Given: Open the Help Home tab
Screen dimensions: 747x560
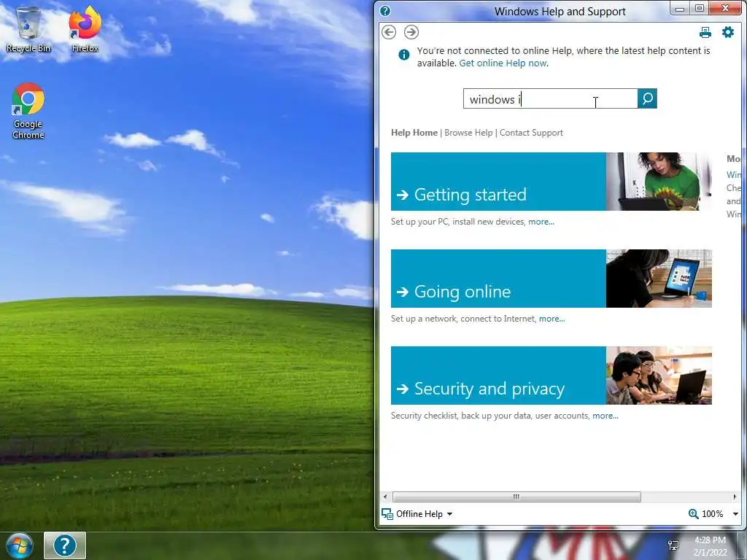Looking at the screenshot, I should point(414,133).
